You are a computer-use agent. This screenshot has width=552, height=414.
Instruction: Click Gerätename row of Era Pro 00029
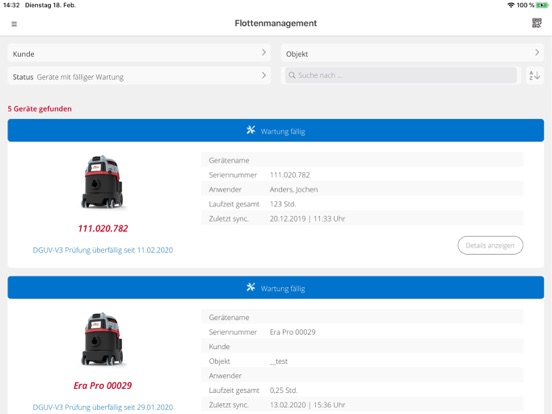pos(362,317)
